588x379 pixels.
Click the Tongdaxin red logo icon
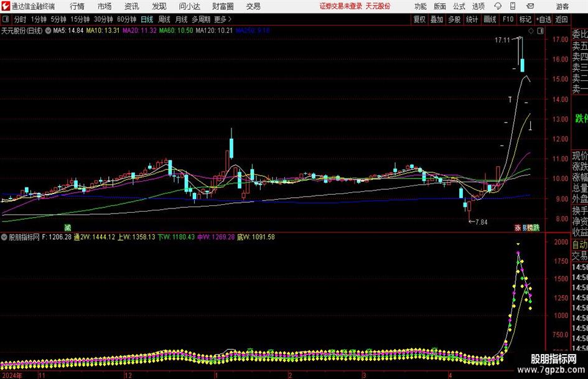pyautogui.click(x=6, y=6)
